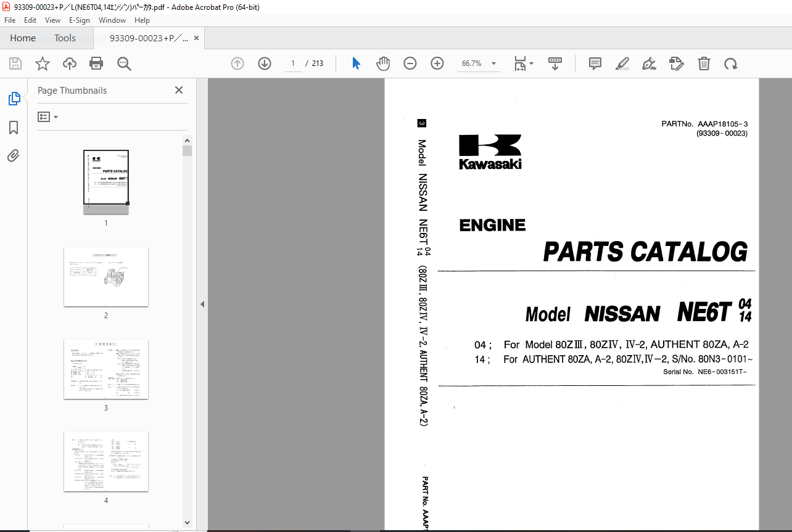Switch to the Home tab
The width and height of the screenshot is (792, 532).
(x=23, y=38)
